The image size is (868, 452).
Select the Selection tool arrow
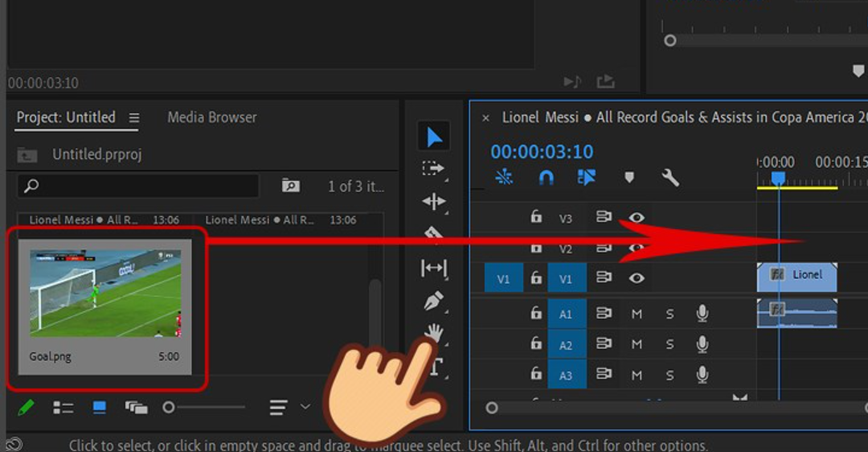click(x=433, y=137)
